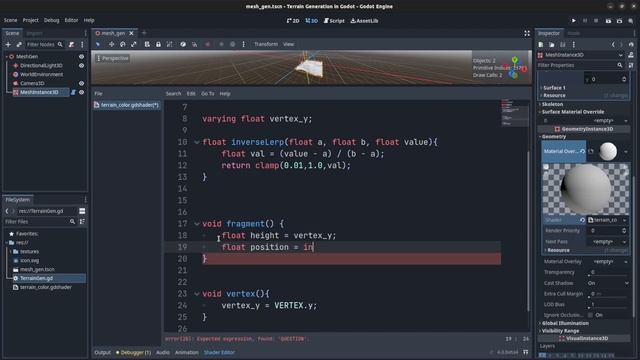
Task: Open MeshInstance3D object selector dropdown in Inspector
Action: 581,55
